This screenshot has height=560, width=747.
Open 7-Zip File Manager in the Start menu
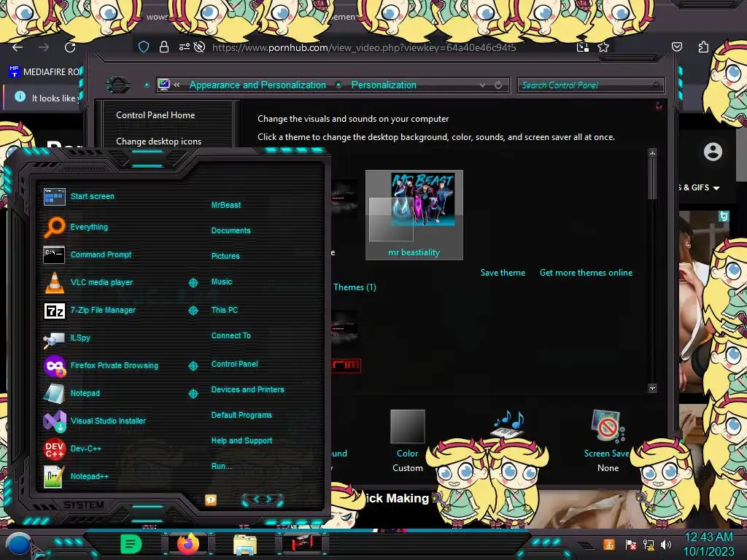90,310
